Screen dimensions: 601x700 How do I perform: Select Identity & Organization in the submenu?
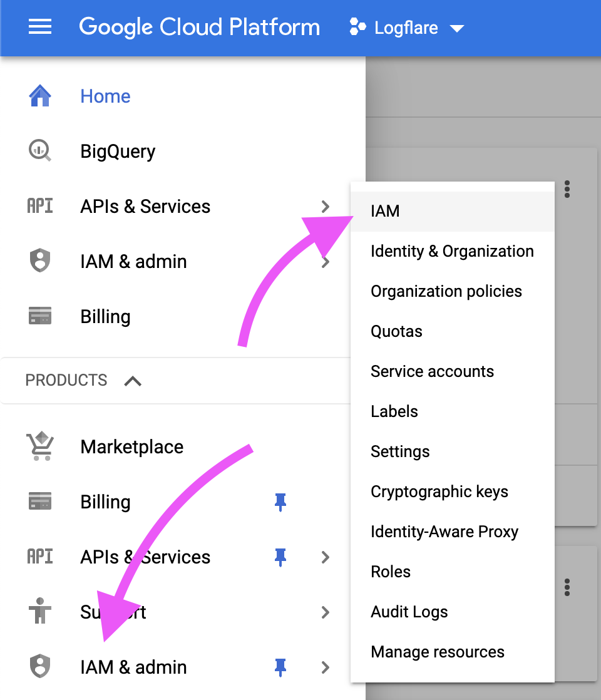[452, 251]
